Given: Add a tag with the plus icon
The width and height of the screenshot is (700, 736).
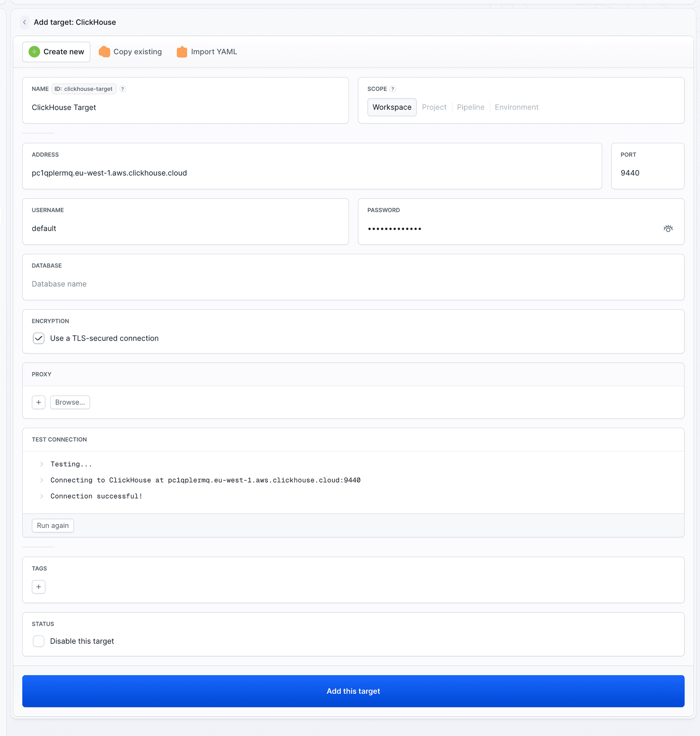Looking at the screenshot, I should pos(38,587).
